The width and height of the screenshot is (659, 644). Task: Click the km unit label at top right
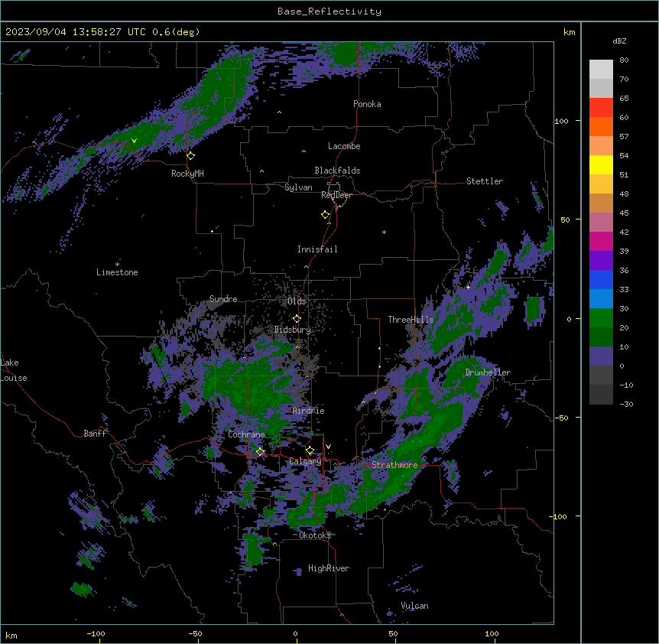point(570,32)
